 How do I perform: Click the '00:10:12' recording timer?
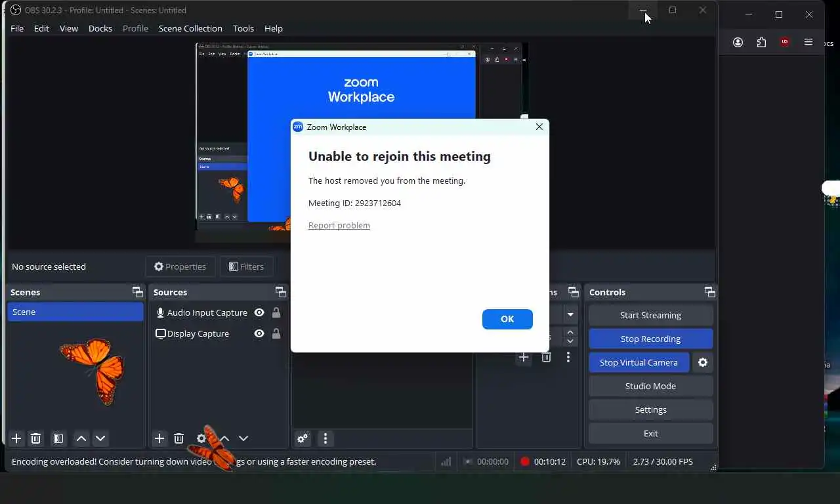click(x=550, y=461)
